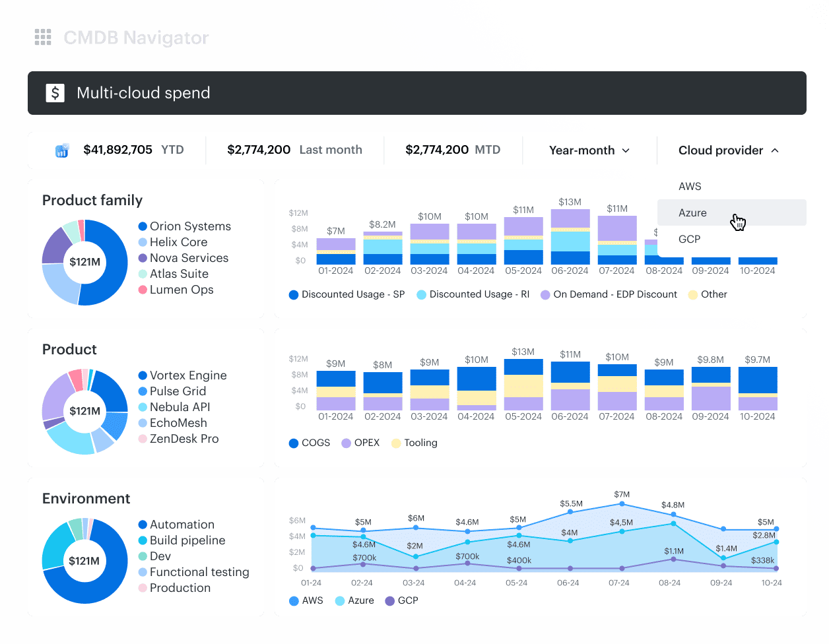This screenshot has width=829, height=644.
Task: Click the Environment donut chart center
Action: coord(84,561)
